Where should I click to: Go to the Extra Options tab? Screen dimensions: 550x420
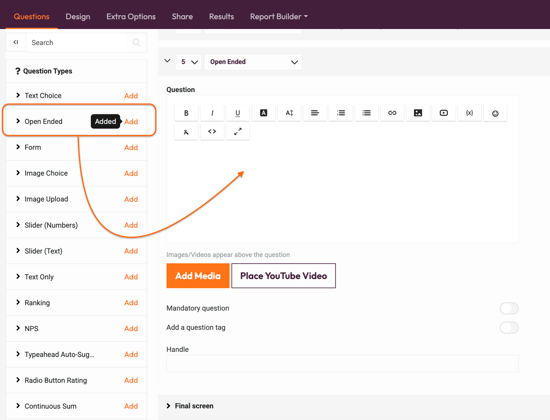coord(131,16)
